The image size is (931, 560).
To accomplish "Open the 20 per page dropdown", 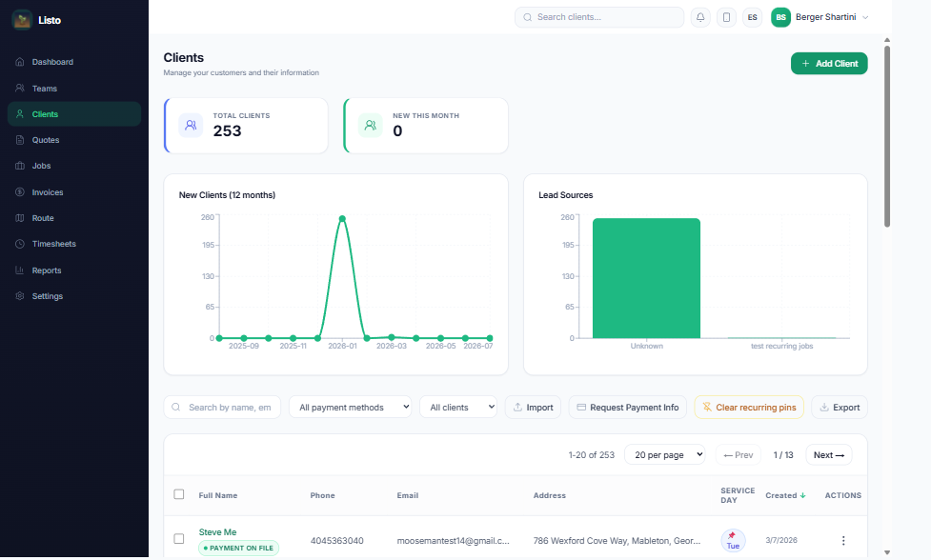I will tap(665, 455).
